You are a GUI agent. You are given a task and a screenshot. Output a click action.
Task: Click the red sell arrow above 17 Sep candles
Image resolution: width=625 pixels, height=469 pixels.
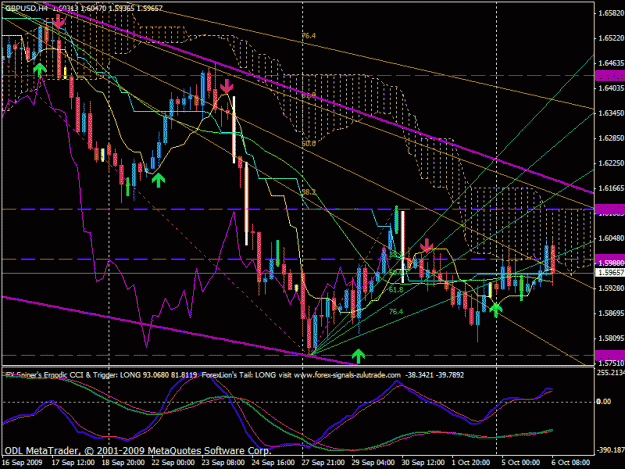pos(59,21)
